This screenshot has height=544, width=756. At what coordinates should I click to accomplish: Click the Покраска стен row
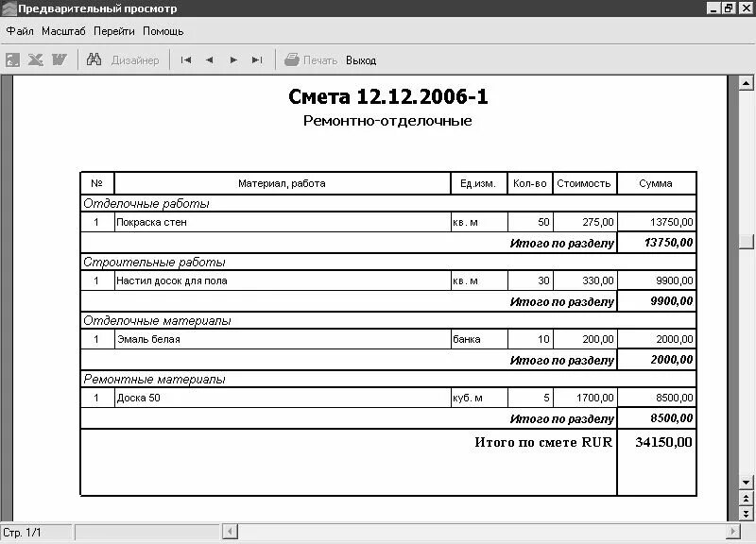point(388,222)
